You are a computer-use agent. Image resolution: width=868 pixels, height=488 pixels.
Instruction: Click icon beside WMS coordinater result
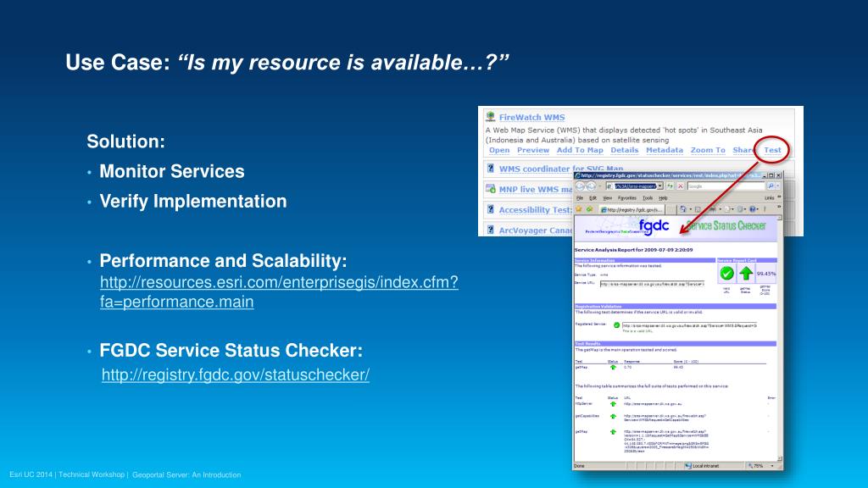tap(490, 169)
